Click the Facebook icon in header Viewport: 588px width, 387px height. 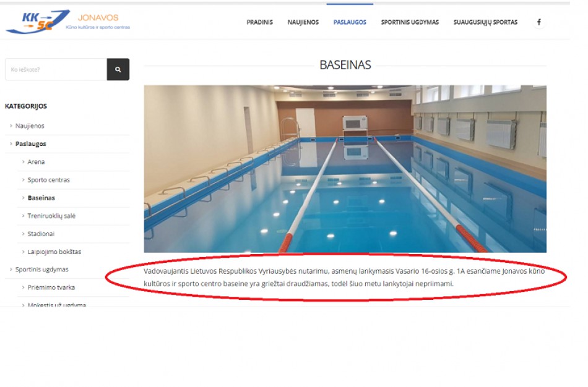click(538, 22)
